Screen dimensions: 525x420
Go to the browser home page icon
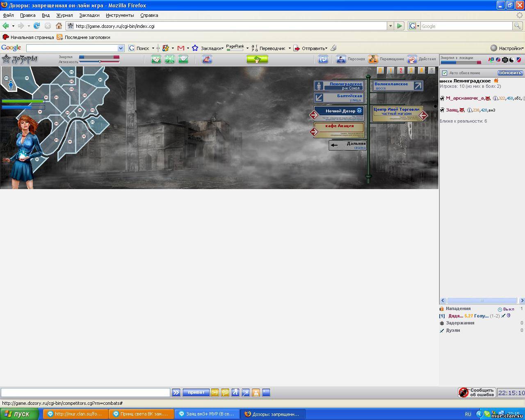59,26
